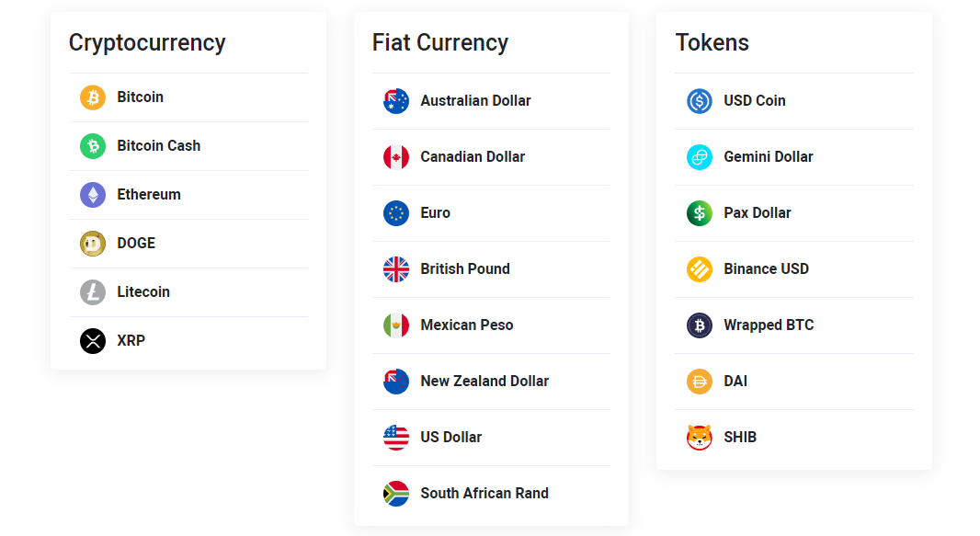Click the Australian flag icon

396,101
